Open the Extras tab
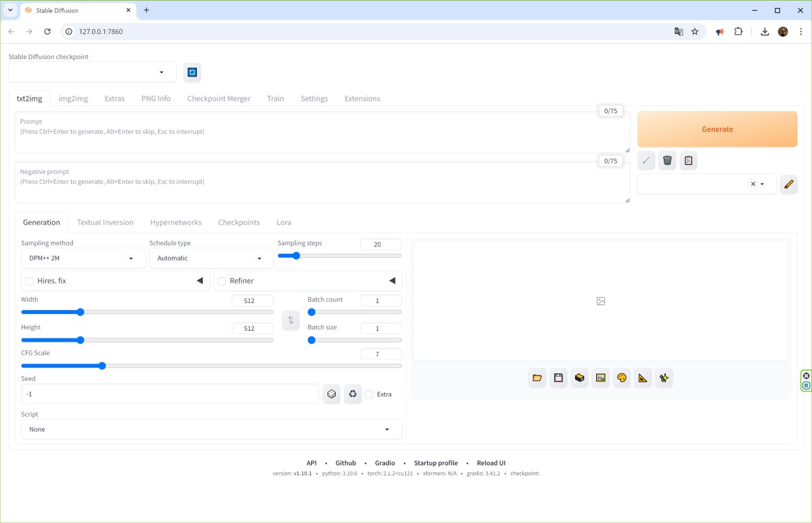The image size is (812, 523). pos(114,99)
